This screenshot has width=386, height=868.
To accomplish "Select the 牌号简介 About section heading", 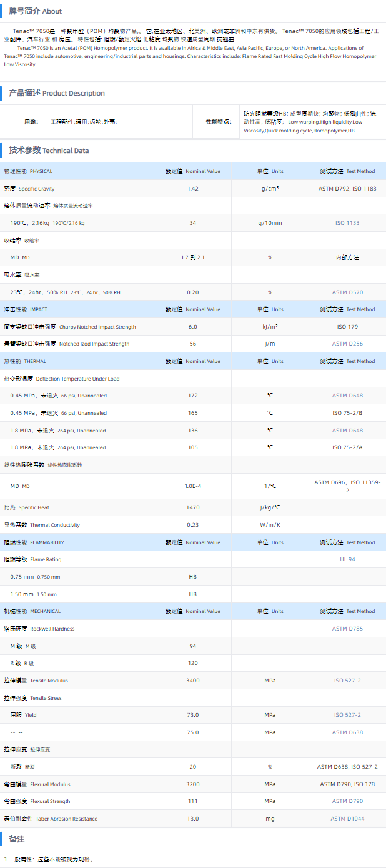I will (x=35, y=11).
